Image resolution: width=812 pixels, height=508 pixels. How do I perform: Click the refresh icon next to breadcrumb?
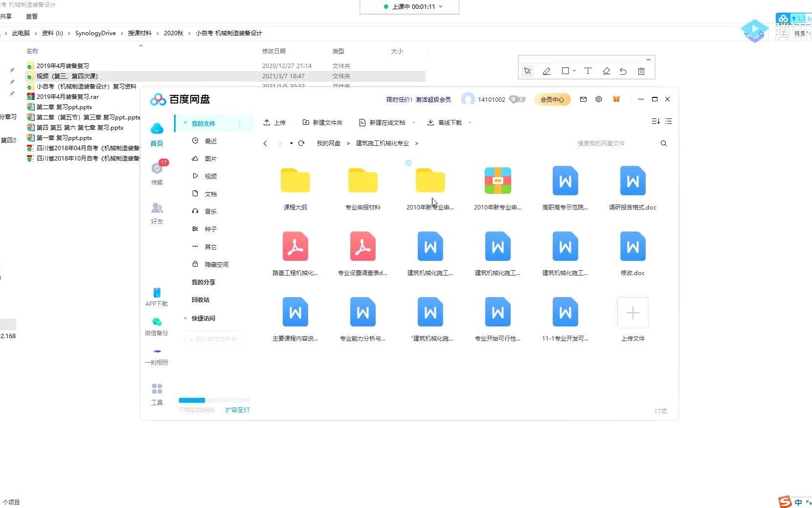(301, 143)
